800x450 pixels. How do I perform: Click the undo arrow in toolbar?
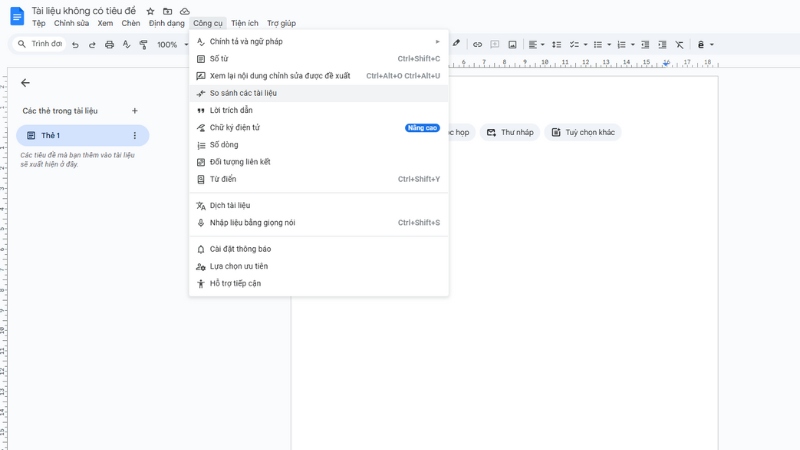coord(75,45)
